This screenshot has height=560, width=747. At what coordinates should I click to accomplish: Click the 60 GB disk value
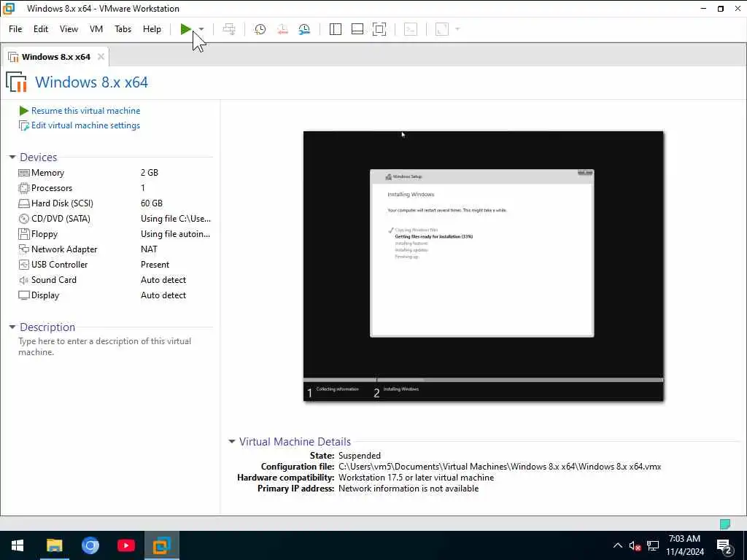pos(152,203)
